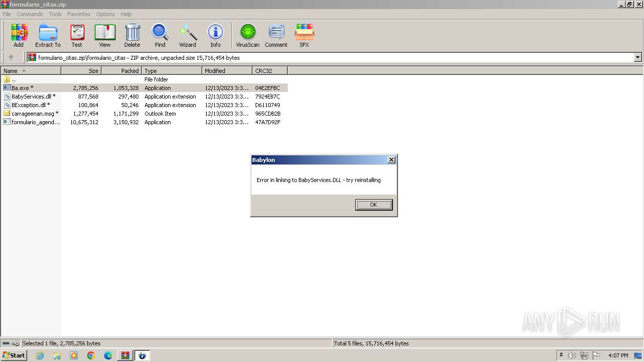The height and width of the screenshot is (362, 644).
Task: Switch to Babylon taskbar button
Action: (x=142, y=355)
